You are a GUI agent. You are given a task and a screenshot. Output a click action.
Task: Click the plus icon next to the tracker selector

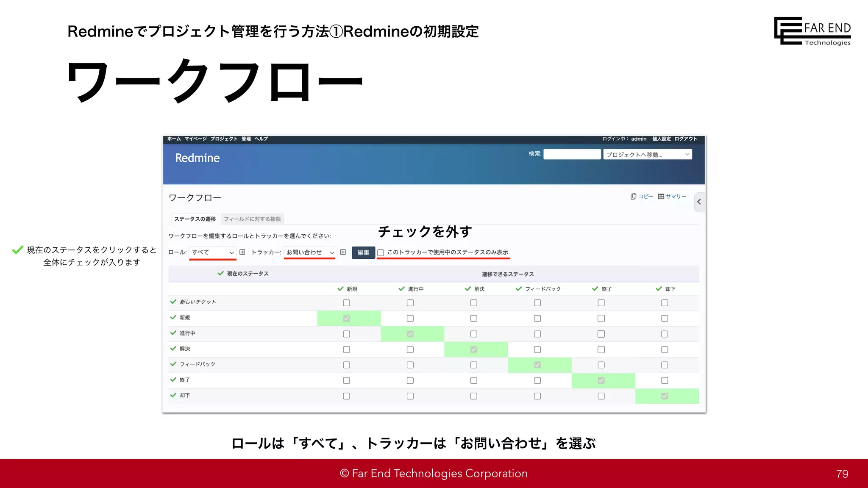click(343, 252)
